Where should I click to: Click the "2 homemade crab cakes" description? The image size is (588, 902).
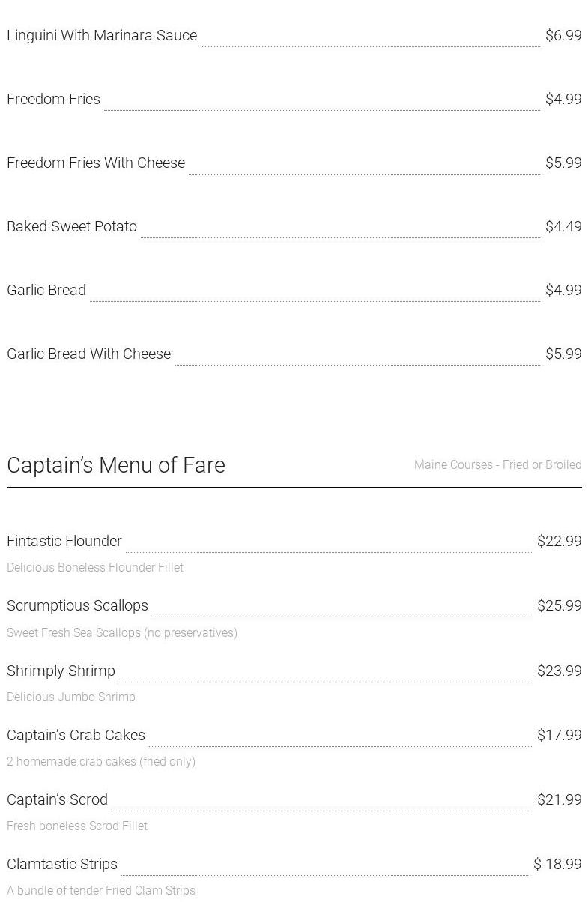pos(101,762)
